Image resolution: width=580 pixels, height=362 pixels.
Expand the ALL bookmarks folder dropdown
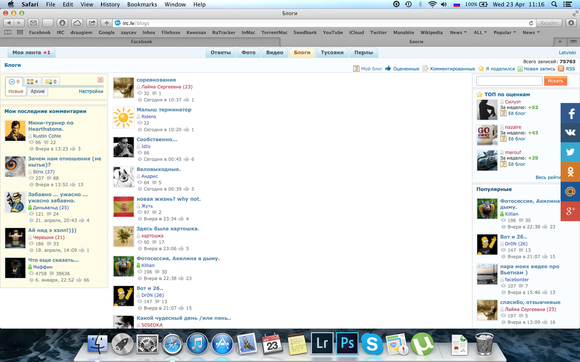[x=480, y=33]
